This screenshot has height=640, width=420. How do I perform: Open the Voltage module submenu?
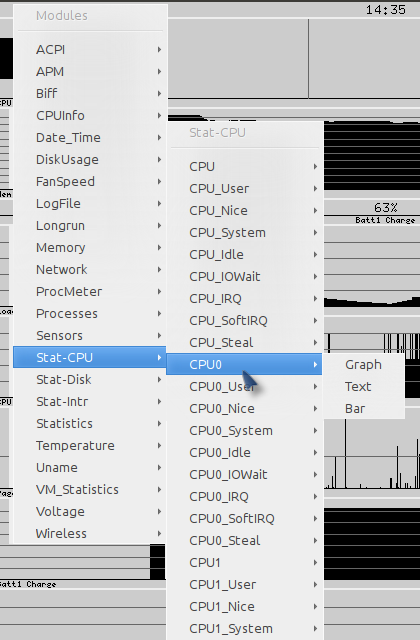[90, 512]
